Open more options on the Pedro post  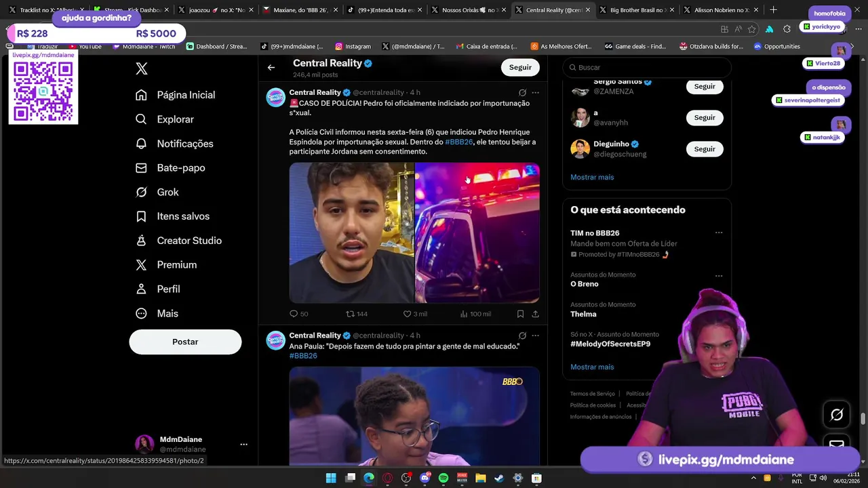tap(535, 92)
